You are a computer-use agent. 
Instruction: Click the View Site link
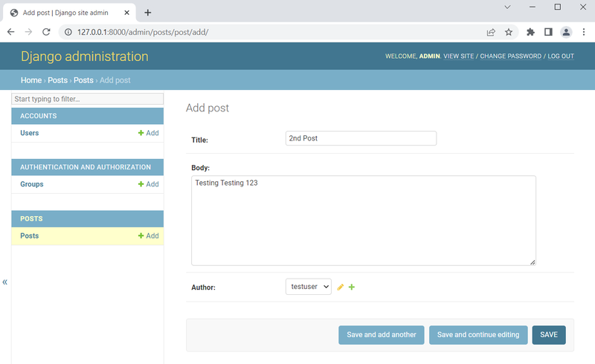(x=459, y=56)
